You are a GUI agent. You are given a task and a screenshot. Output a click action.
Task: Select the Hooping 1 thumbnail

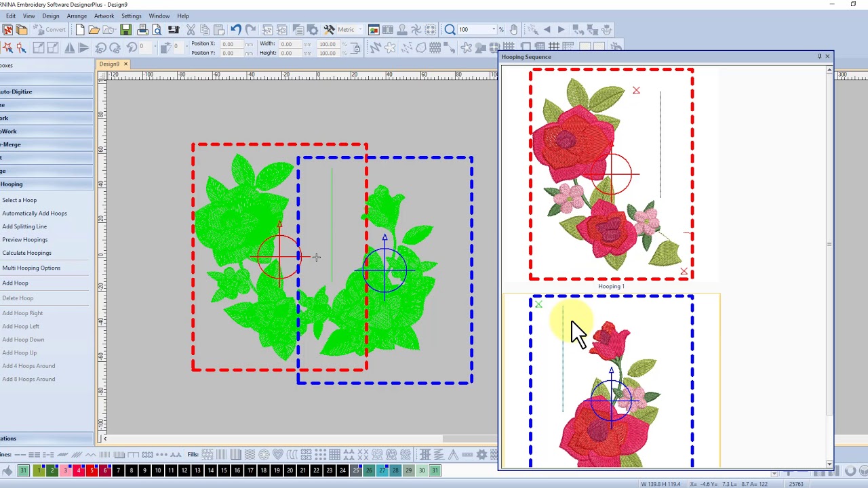(611, 174)
